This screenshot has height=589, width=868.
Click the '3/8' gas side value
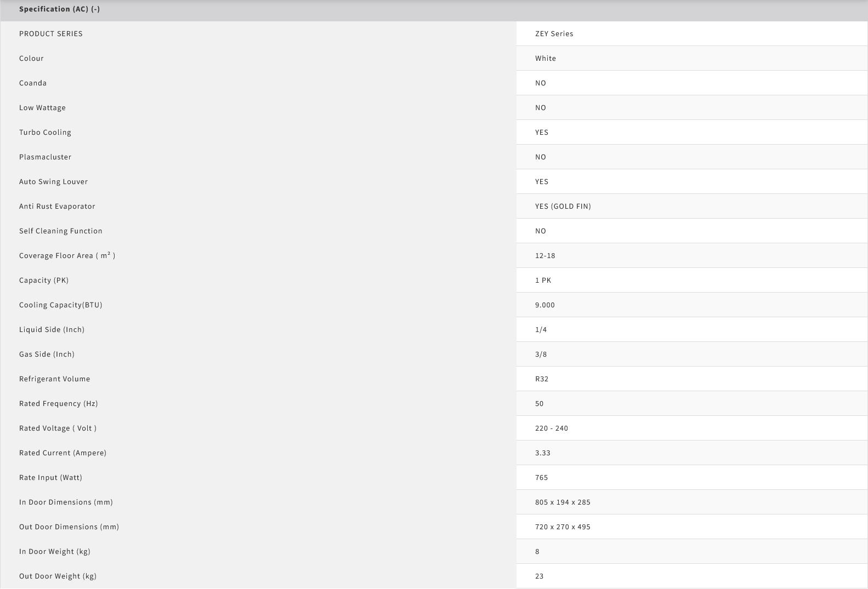(541, 354)
